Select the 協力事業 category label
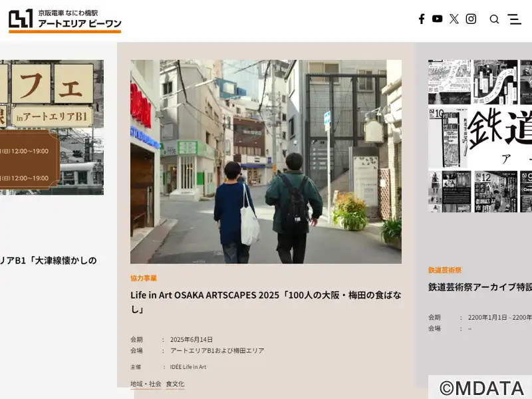The width and height of the screenshot is (532, 399). click(x=144, y=278)
